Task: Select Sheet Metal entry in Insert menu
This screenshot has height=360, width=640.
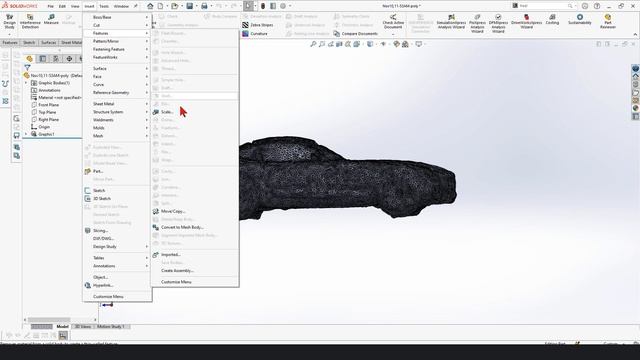Action: (x=118, y=104)
